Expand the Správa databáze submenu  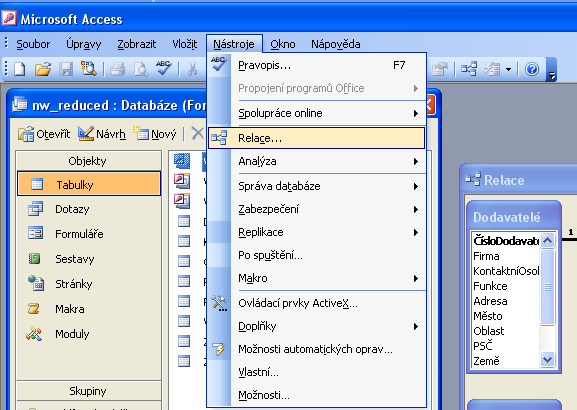316,186
